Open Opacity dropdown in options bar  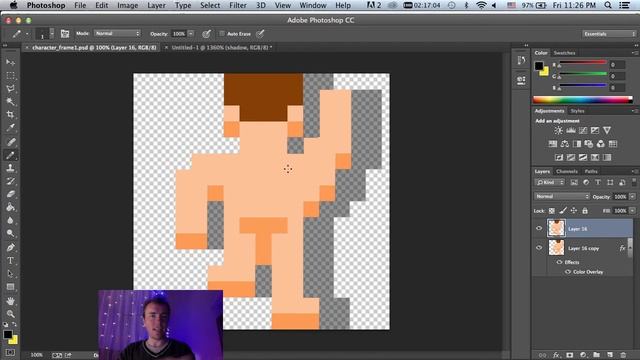tap(191, 33)
